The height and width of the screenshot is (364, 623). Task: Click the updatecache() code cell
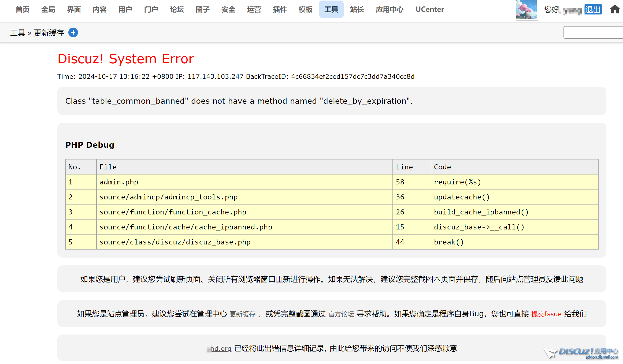click(x=514, y=197)
